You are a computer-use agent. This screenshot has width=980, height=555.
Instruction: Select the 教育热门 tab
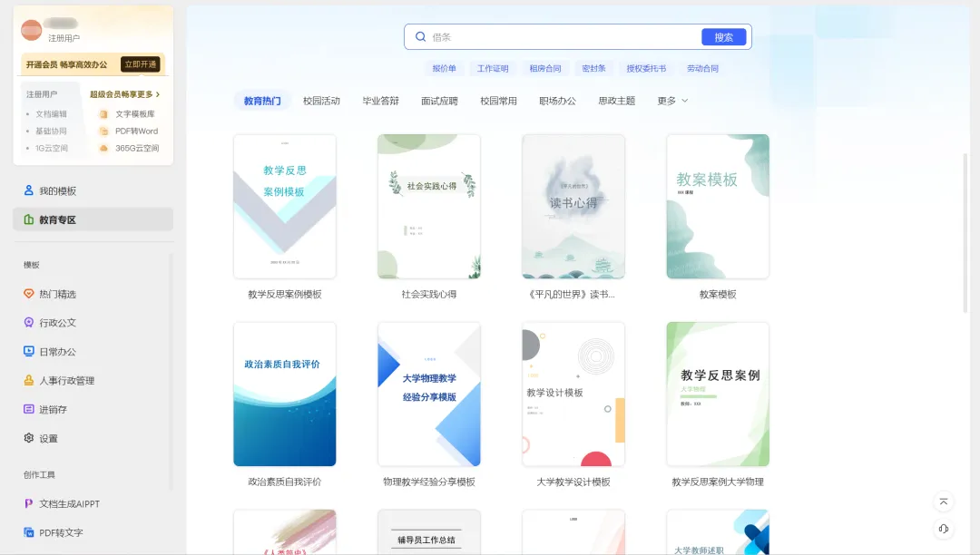click(x=262, y=101)
